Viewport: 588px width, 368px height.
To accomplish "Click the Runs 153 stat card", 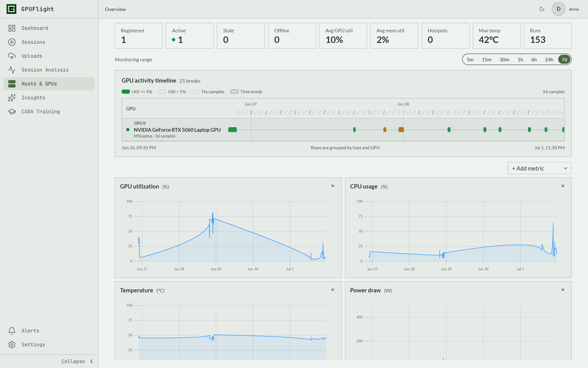I will click(x=548, y=36).
